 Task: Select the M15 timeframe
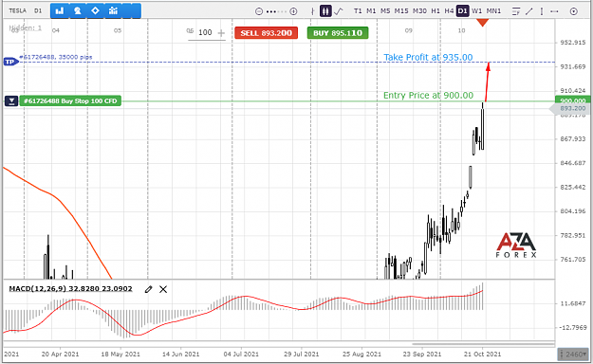(x=401, y=11)
